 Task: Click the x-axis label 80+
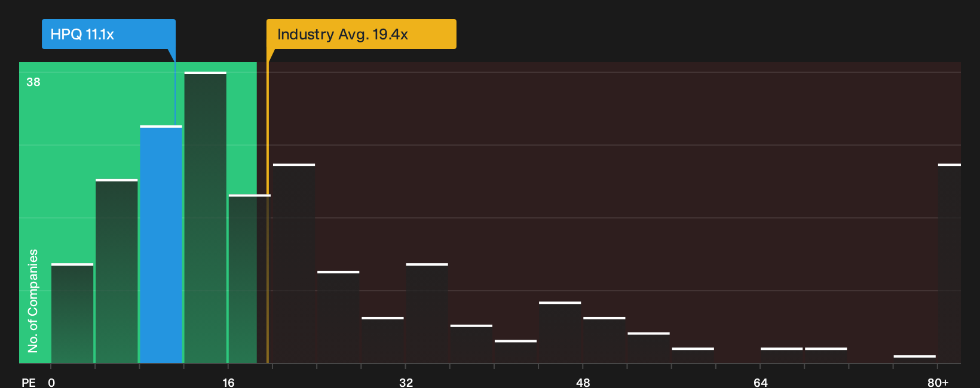tap(938, 382)
